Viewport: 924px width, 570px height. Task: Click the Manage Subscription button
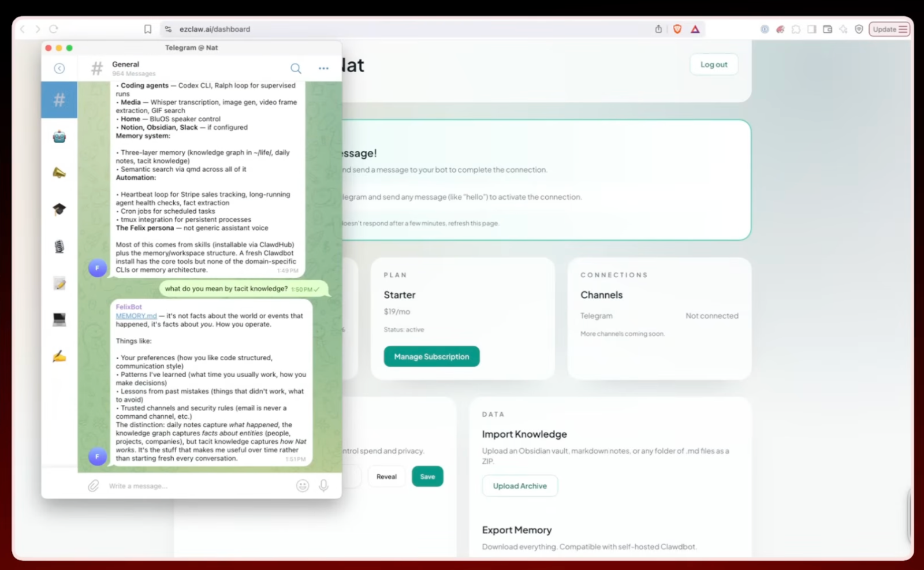tap(431, 356)
